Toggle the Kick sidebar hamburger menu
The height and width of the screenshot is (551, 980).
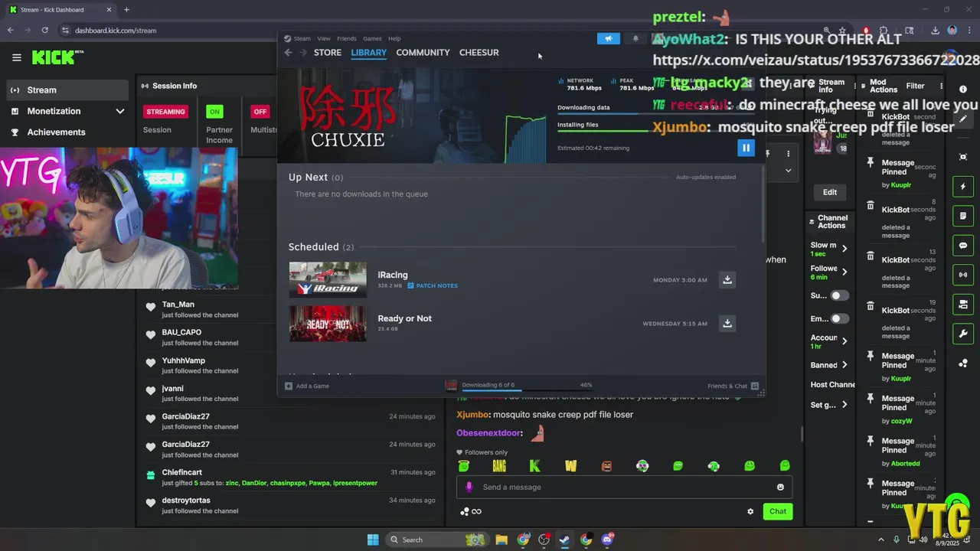pyautogui.click(x=16, y=57)
